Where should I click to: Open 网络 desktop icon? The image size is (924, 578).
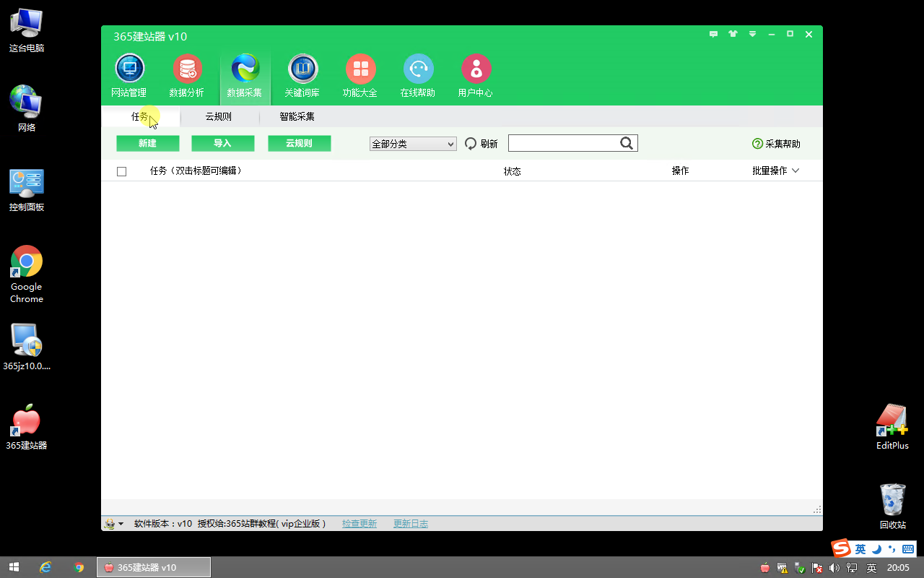click(x=26, y=101)
